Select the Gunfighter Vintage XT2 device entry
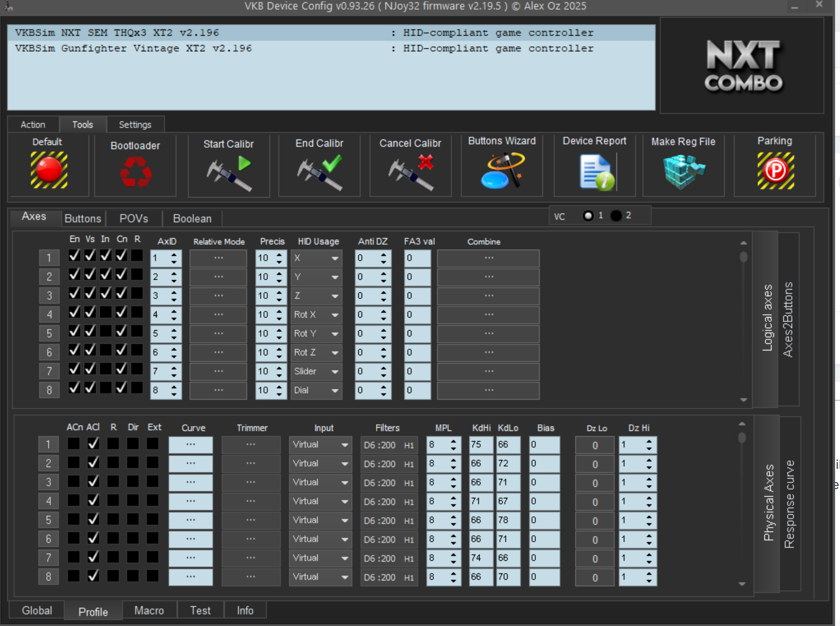This screenshot has height=626, width=840. [x=133, y=49]
